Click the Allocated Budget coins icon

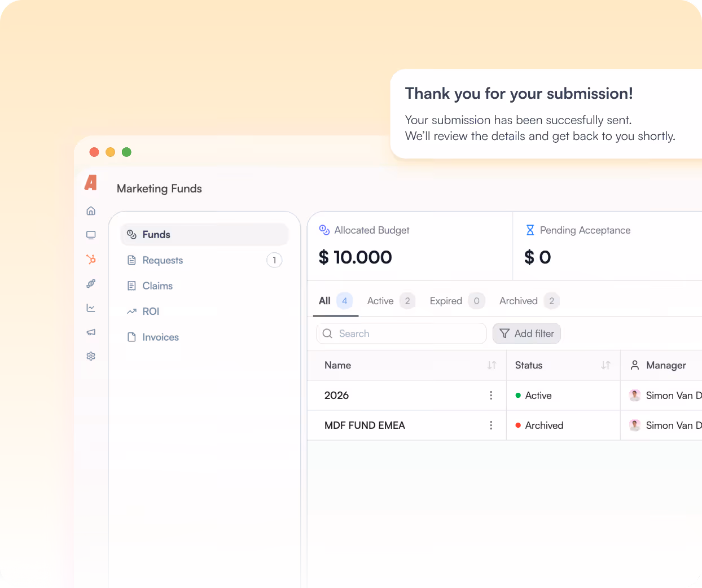coord(324,230)
